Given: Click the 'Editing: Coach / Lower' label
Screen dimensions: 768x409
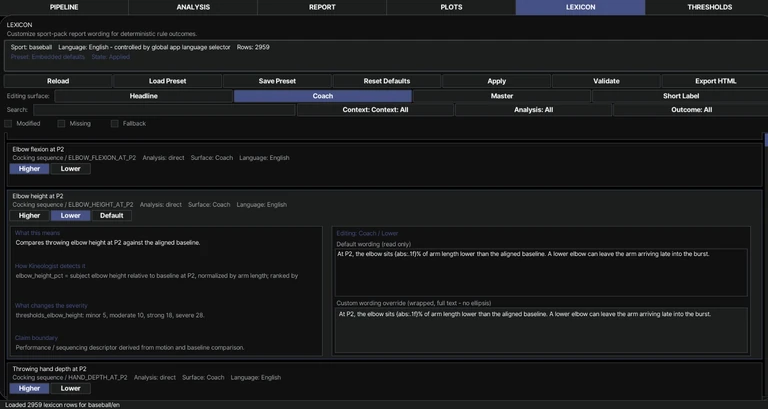Looking at the screenshot, I should click(x=367, y=234).
